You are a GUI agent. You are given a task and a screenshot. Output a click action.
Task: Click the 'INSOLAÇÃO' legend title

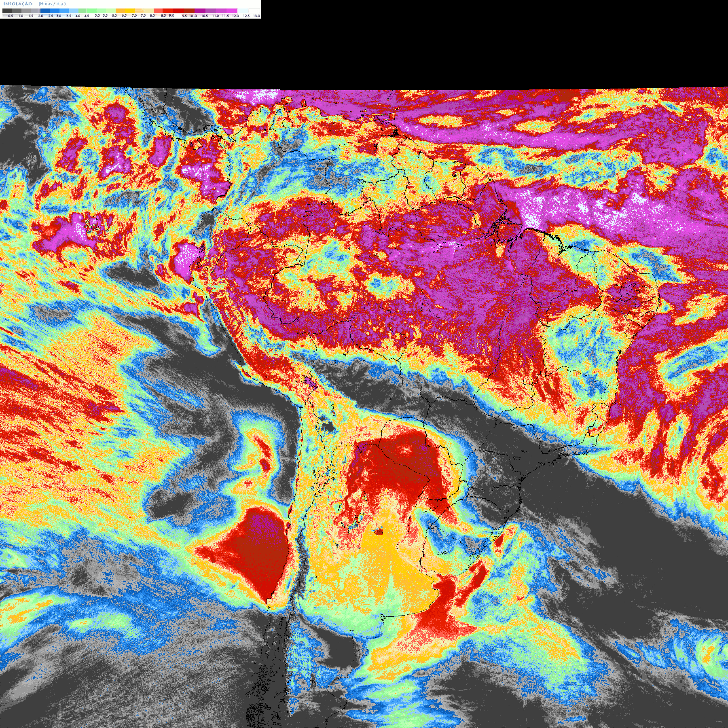[x=18, y=4]
